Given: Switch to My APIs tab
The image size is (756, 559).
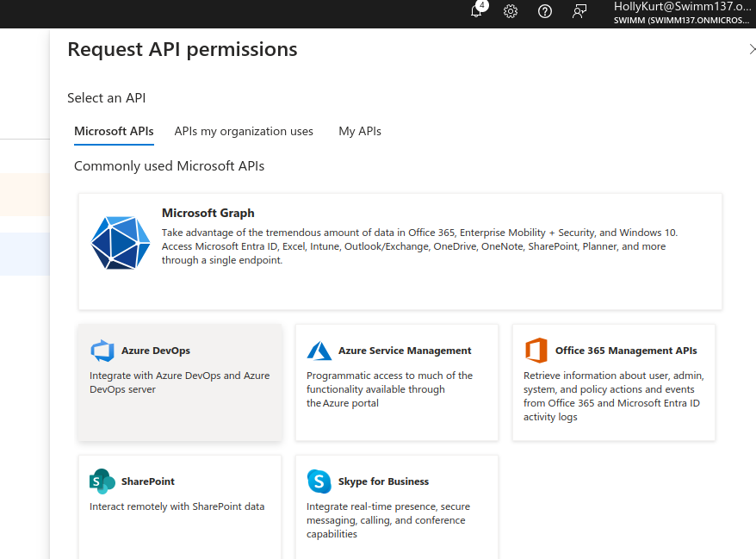Looking at the screenshot, I should [x=360, y=131].
